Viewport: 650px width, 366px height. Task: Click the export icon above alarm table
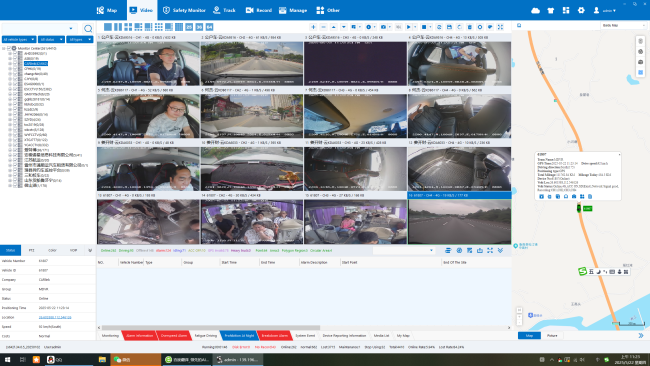coord(480,250)
